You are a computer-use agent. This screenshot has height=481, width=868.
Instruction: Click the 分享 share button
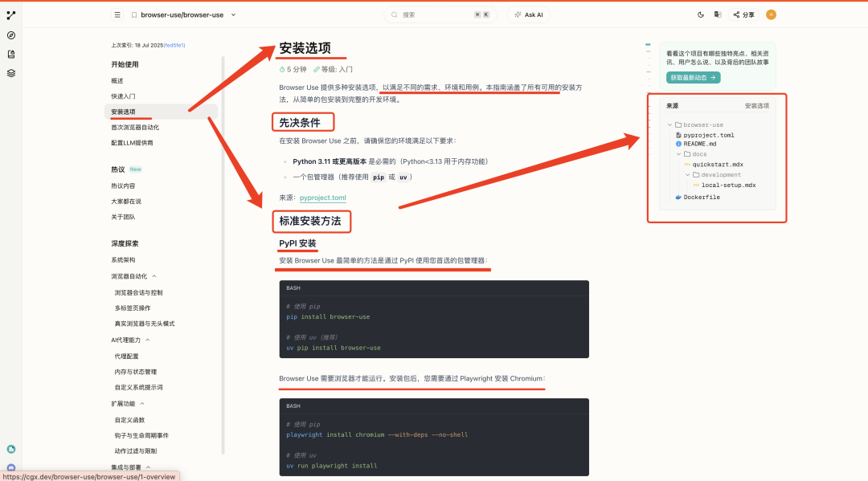[x=744, y=15]
